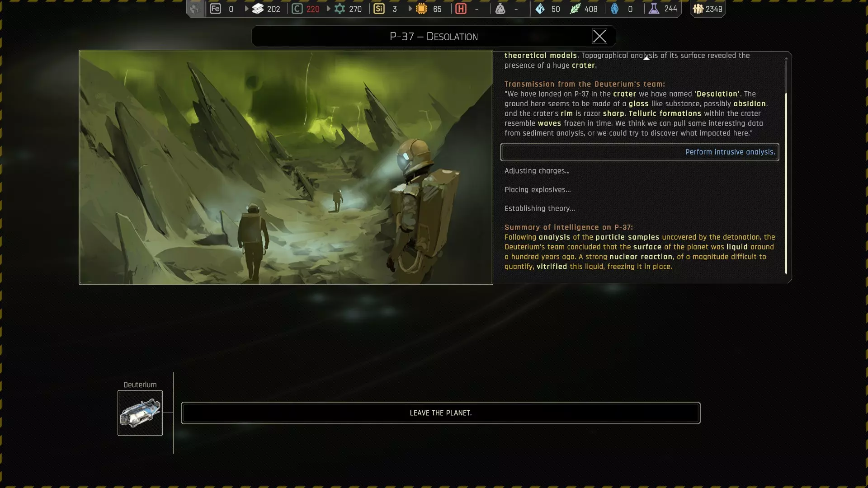The height and width of the screenshot is (488, 868).
Task: Click the red H hydrogen icon
Action: coord(461,9)
